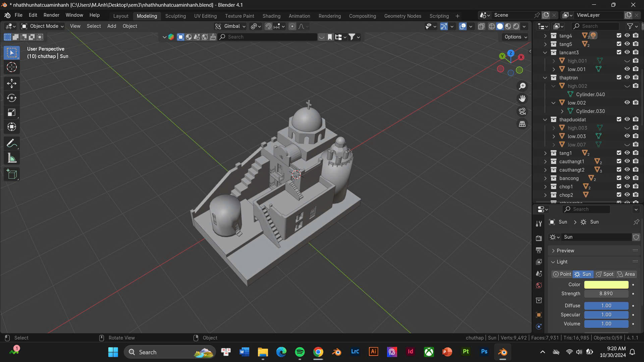Activate the Move tool
Image resolution: width=644 pixels, height=362 pixels.
12,83
